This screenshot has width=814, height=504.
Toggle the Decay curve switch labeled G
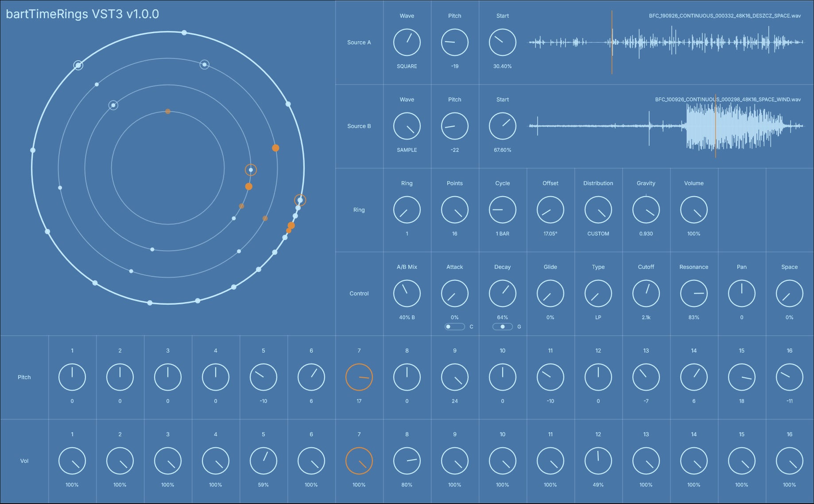[x=502, y=327]
